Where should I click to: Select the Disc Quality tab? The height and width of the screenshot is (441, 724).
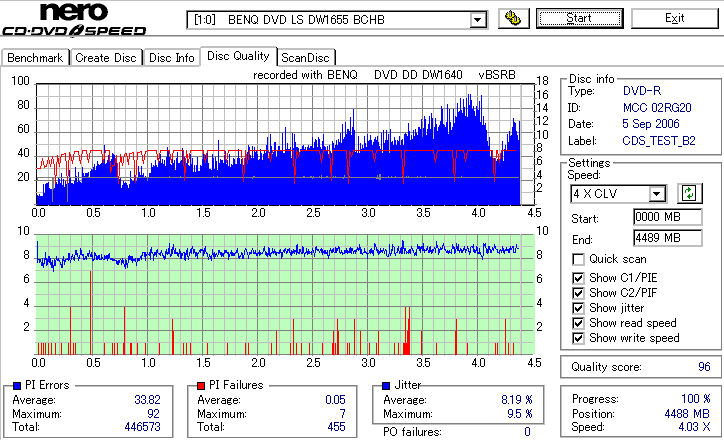point(238,56)
